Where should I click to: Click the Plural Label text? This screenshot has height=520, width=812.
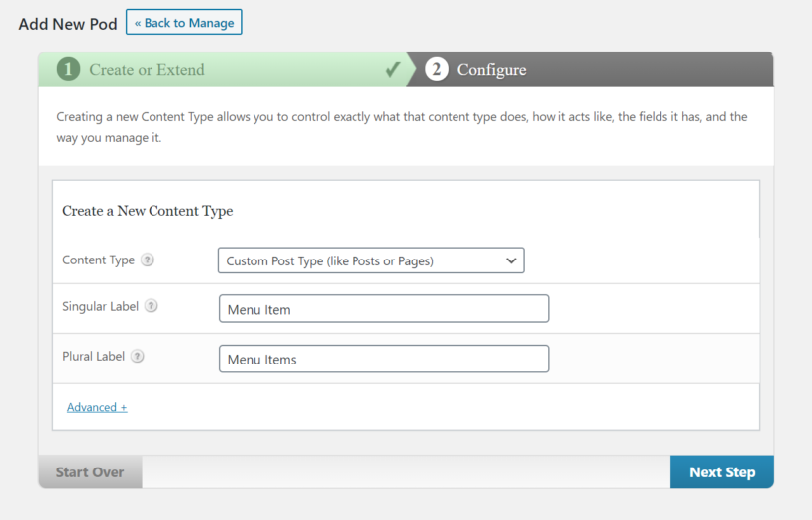[x=94, y=357]
